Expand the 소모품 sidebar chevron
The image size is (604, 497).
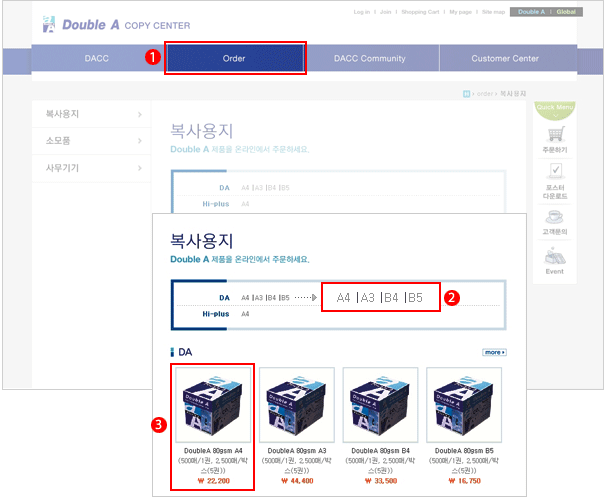click(x=139, y=141)
